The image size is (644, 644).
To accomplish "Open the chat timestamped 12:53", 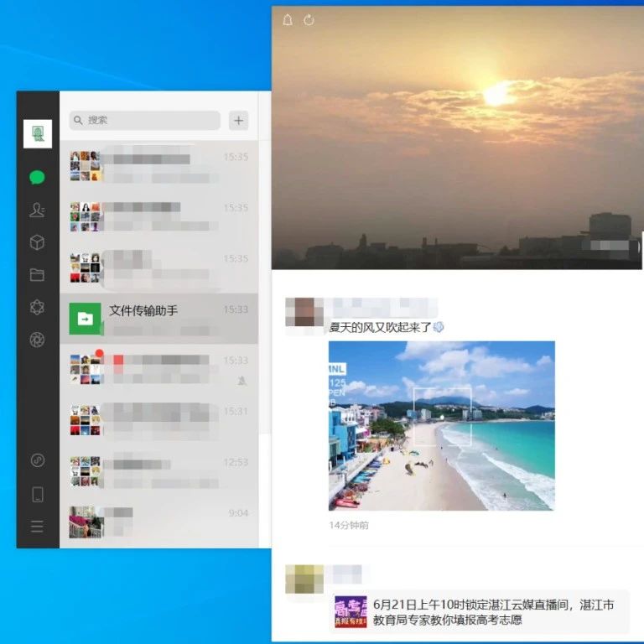I will pos(159,471).
